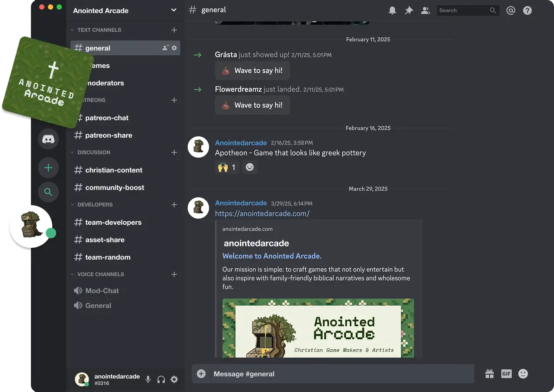Click the avatar beside the Apotheon message
The image size is (554, 392).
click(x=199, y=147)
